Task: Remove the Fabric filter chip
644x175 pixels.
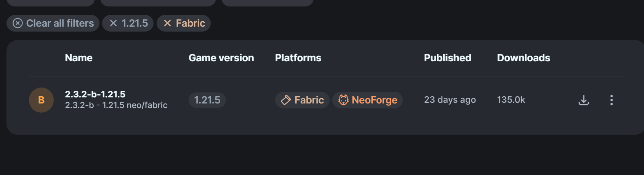Action: coord(184,23)
